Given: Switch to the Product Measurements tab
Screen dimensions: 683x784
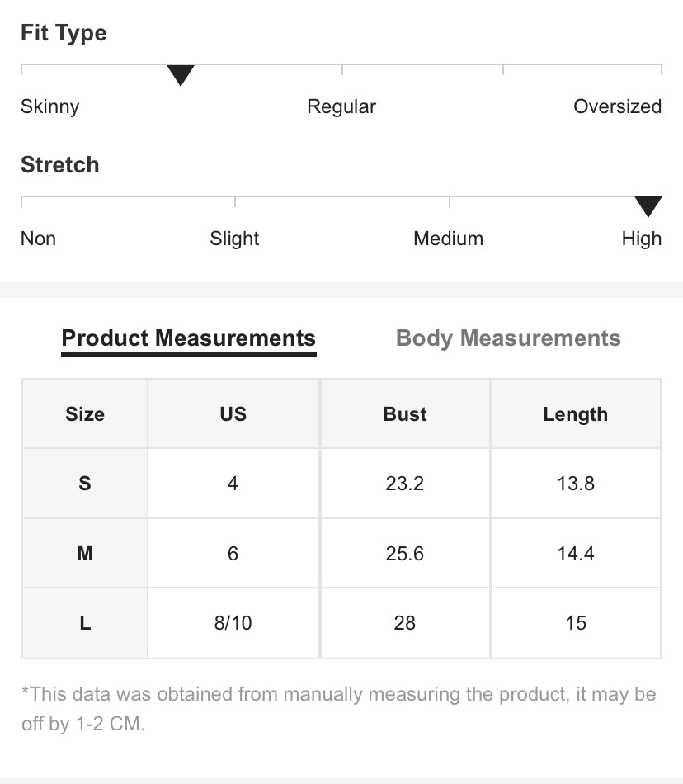Looking at the screenshot, I should (189, 338).
